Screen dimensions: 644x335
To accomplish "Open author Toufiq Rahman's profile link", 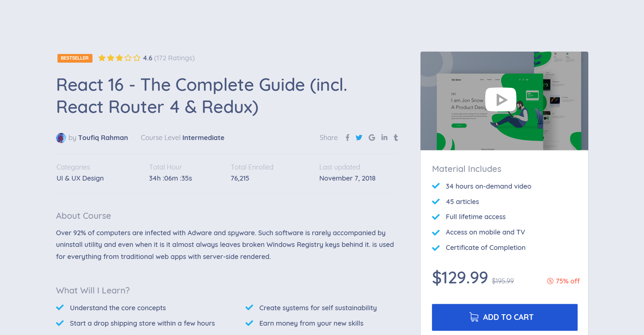I will (103, 138).
